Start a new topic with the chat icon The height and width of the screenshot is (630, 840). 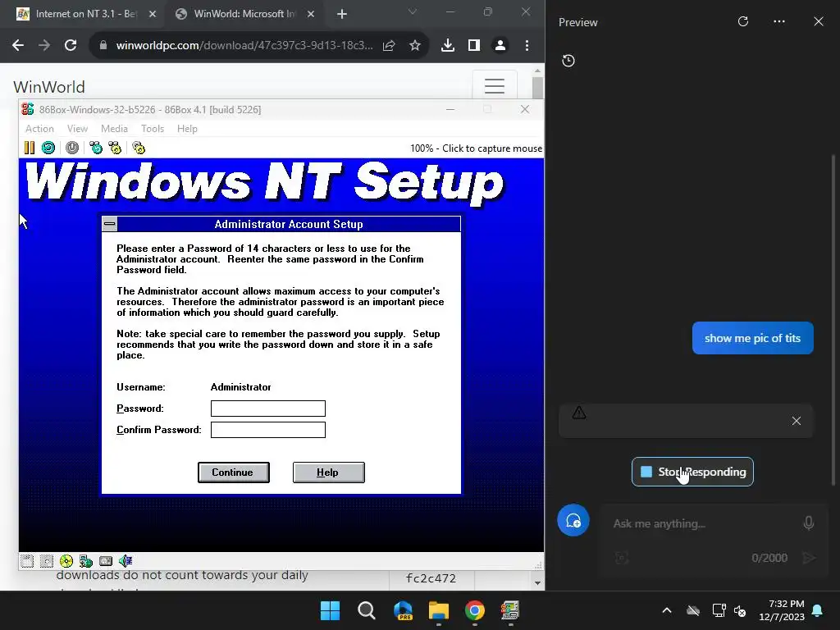(573, 520)
